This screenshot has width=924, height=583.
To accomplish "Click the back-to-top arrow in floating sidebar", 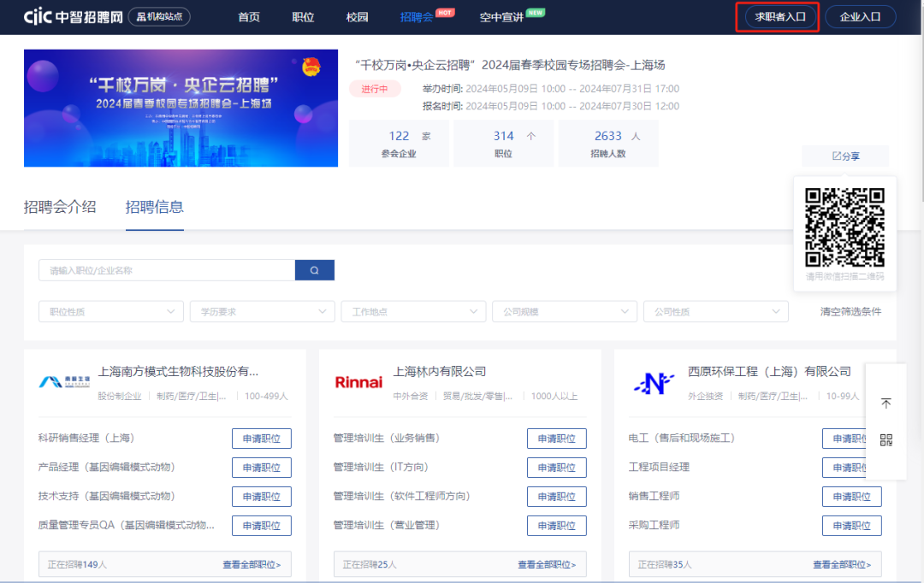I will pyautogui.click(x=886, y=403).
